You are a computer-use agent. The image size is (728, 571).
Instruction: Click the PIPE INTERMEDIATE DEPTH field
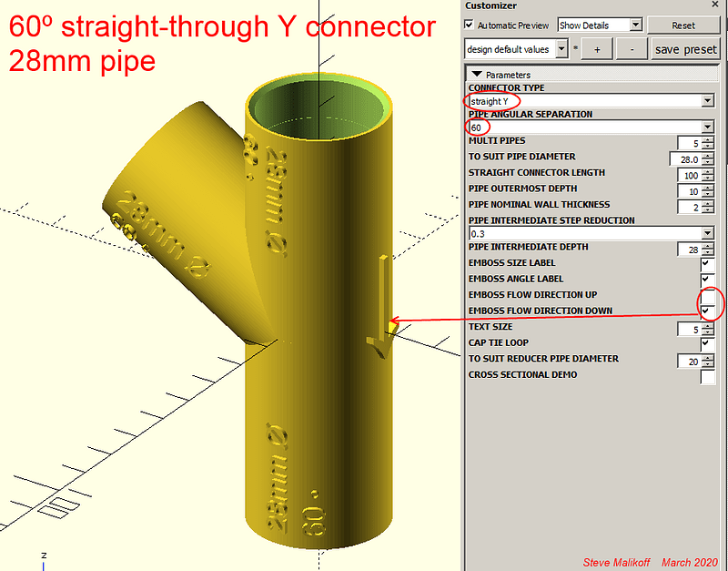point(690,250)
